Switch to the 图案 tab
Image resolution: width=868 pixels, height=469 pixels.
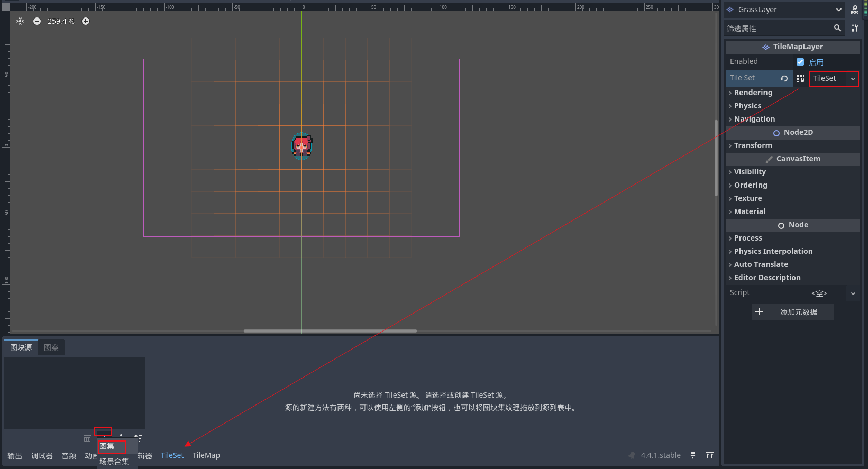pyautogui.click(x=51, y=347)
